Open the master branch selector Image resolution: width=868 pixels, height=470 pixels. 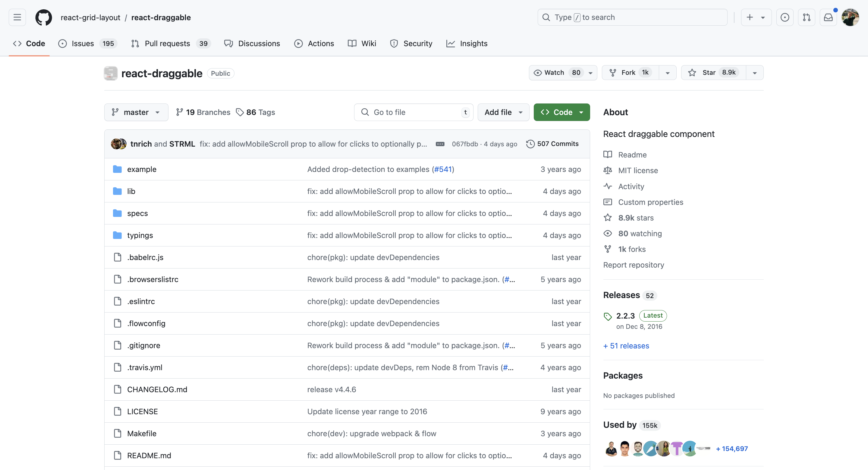[136, 112]
